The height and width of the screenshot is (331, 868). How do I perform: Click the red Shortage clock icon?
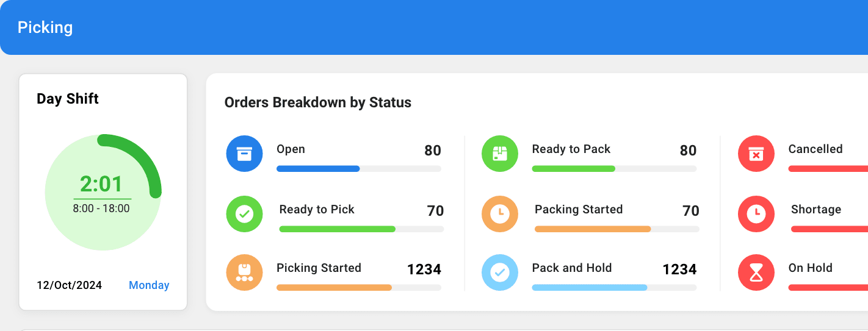(756, 214)
